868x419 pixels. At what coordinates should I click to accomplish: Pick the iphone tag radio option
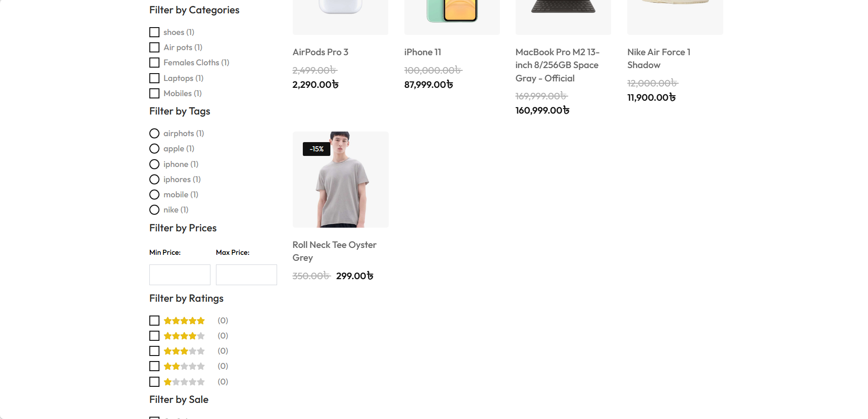pos(154,164)
